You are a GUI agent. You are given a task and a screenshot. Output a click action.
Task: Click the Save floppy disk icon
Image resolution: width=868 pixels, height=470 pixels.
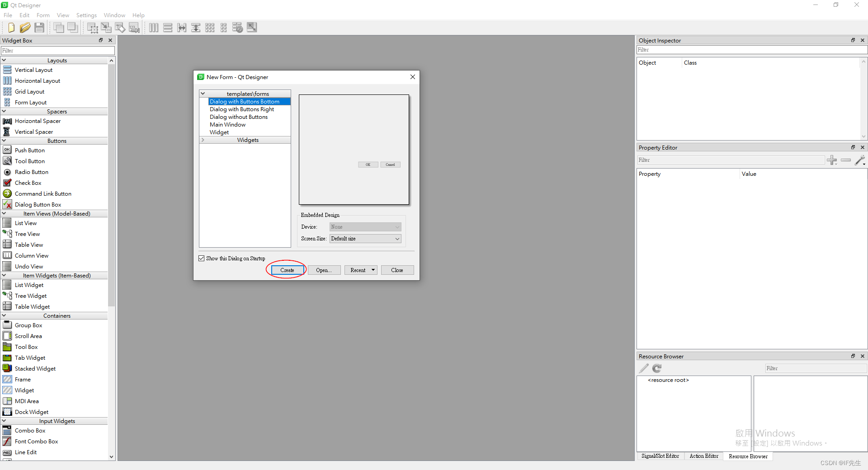[x=39, y=28]
